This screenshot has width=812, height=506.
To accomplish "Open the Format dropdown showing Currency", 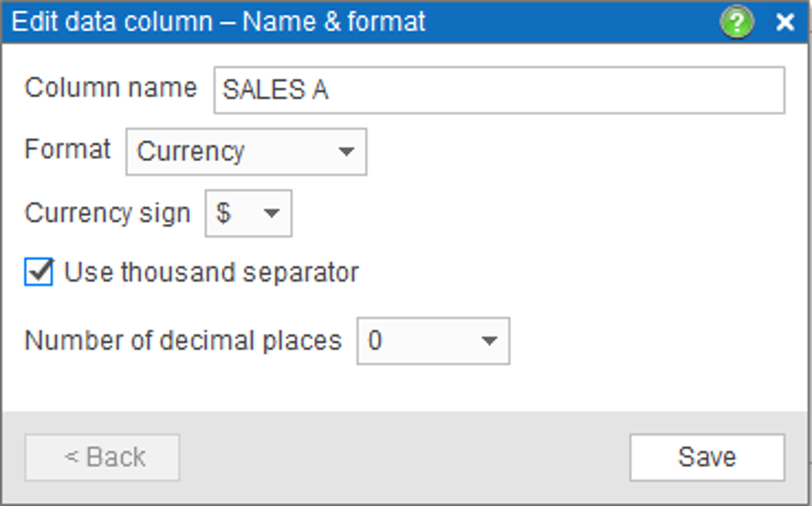I will (x=246, y=152).
